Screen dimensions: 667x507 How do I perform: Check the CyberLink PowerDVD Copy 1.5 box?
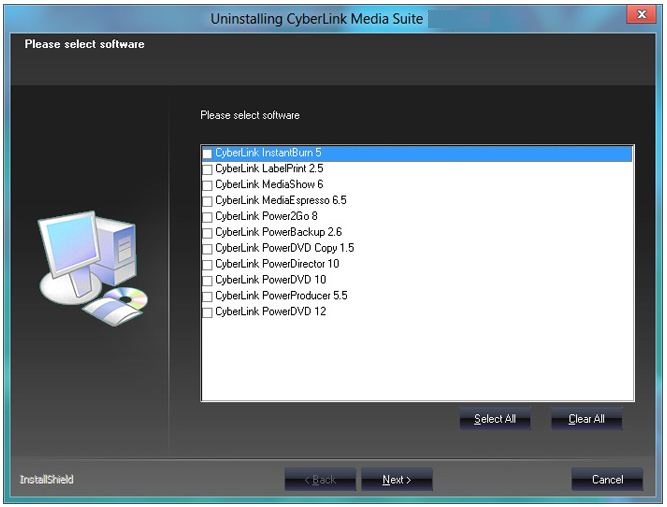click(207, 249)
